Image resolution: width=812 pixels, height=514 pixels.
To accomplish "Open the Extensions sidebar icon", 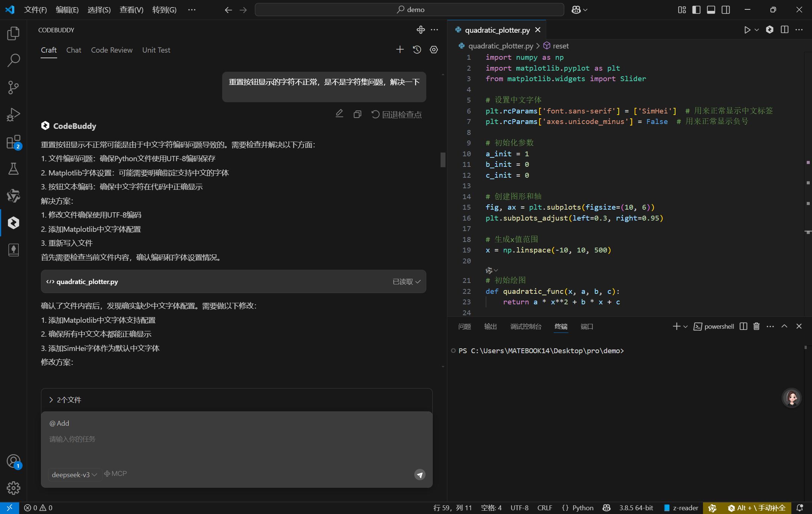I will click(x=13, y=142).
